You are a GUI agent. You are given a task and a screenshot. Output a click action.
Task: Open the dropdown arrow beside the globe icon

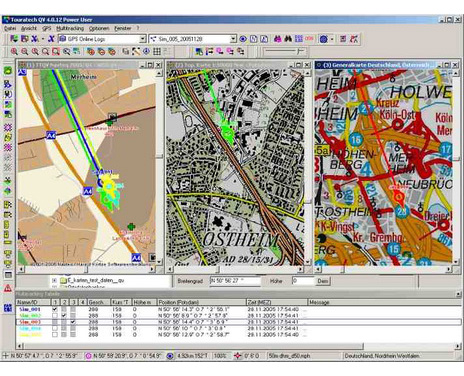coord(332,39)
